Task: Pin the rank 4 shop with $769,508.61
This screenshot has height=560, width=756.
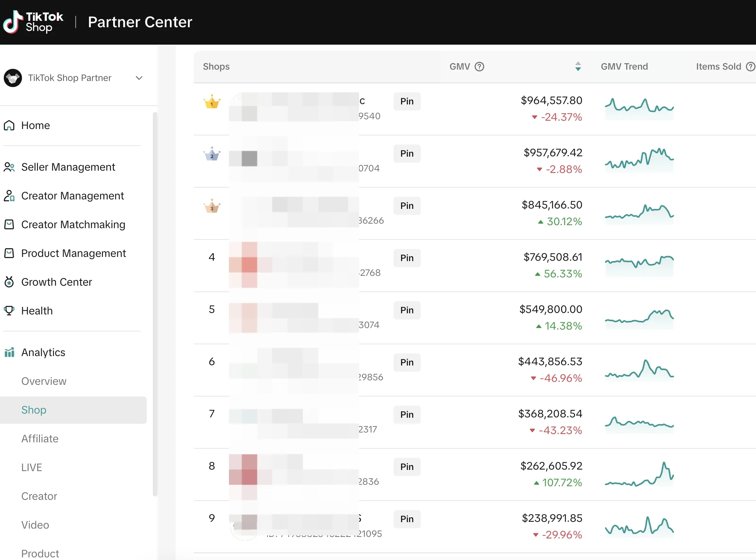Action: 407,258
